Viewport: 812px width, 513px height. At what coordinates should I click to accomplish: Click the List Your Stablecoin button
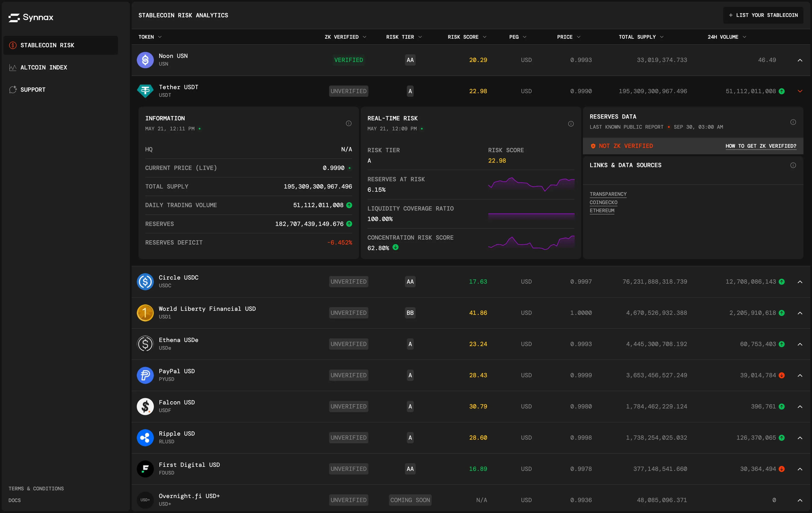[x=763, y=15]
